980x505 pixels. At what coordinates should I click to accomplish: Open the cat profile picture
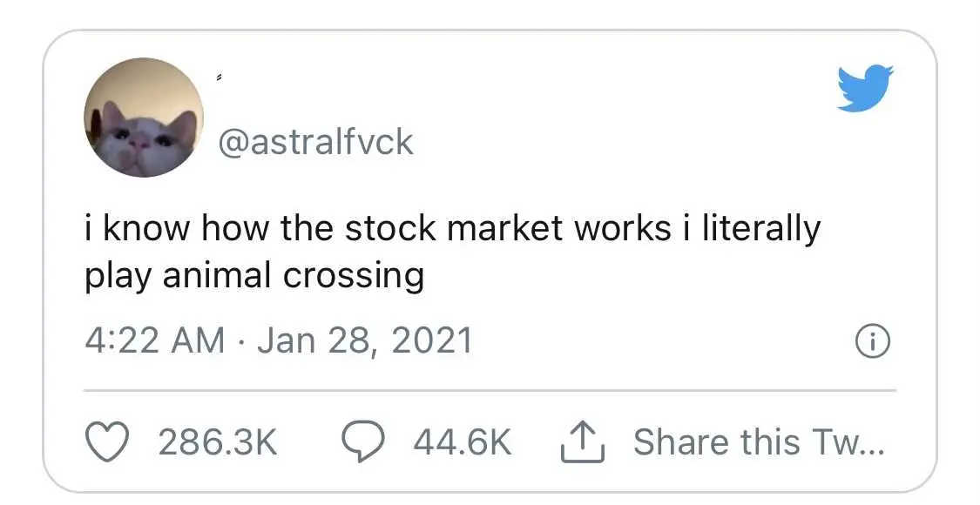click(x=144, y=118)
